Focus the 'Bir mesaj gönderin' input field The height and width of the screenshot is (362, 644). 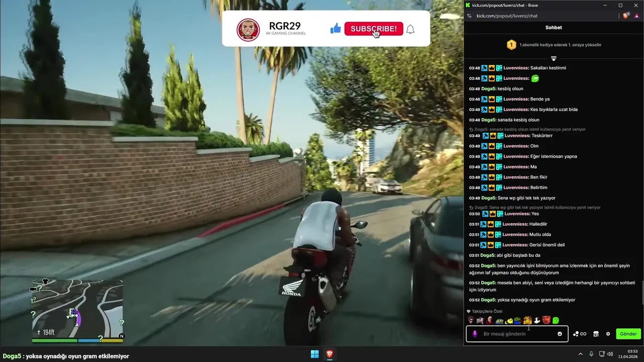517,334
